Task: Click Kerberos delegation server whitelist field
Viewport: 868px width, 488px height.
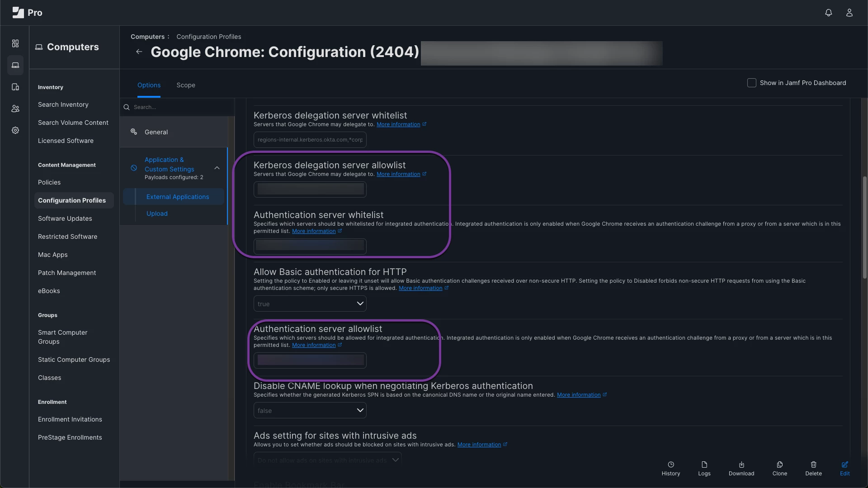Action: [310, 140]
